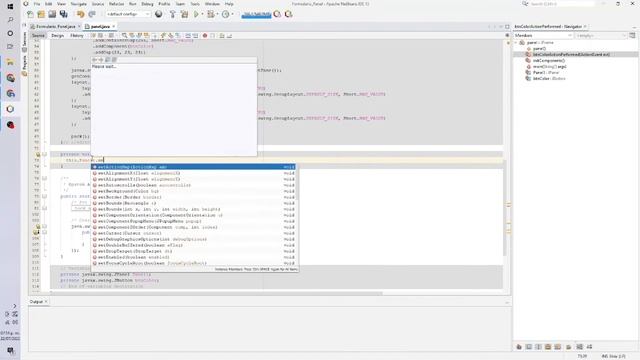Click the Build Project hammer icon
640x360 pixels.
click(x=173, y=14)
